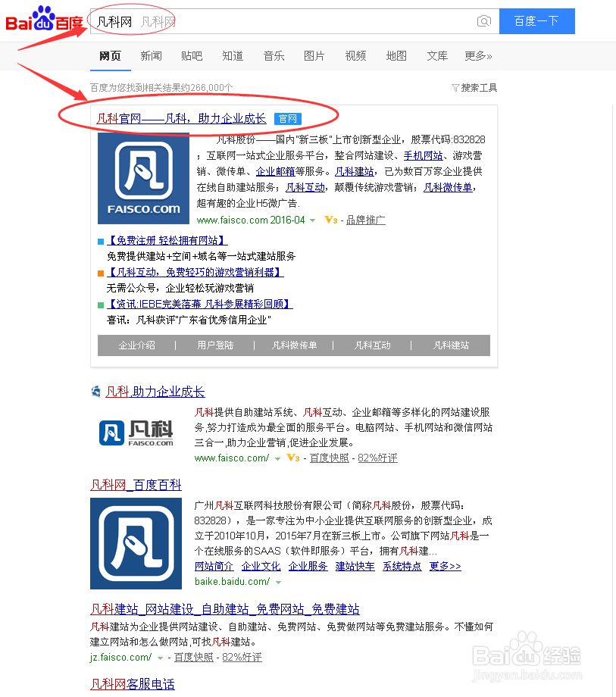Open the 凡科微传单 inline link
This screenshot has width=616, height=697.
(x=448, y=188)
